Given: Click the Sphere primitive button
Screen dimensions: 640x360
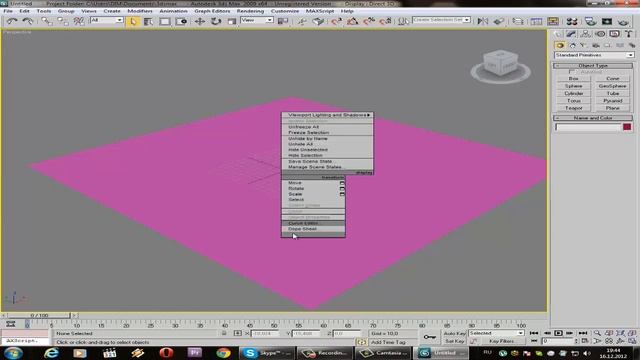Looking at the screenshot, I should point(573,86).
